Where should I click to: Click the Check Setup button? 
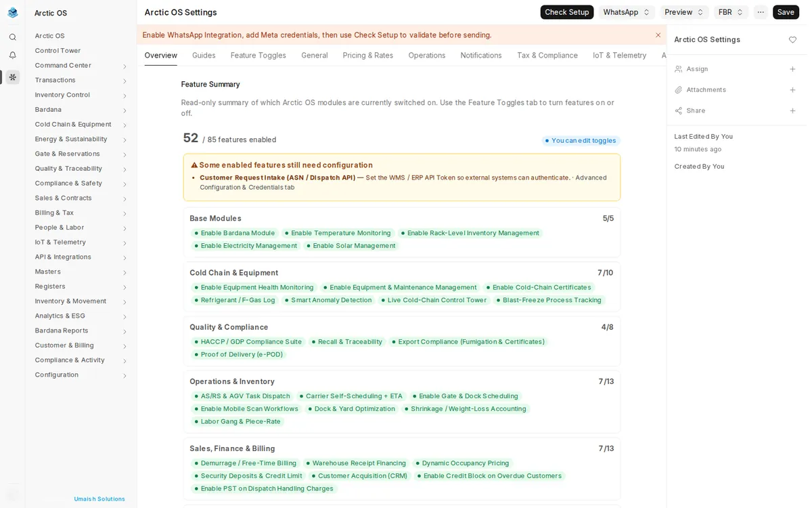tap(567, 12)
